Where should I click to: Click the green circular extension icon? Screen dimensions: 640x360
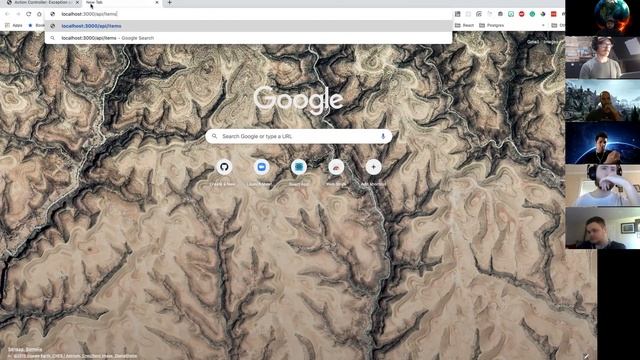(532, 14)
